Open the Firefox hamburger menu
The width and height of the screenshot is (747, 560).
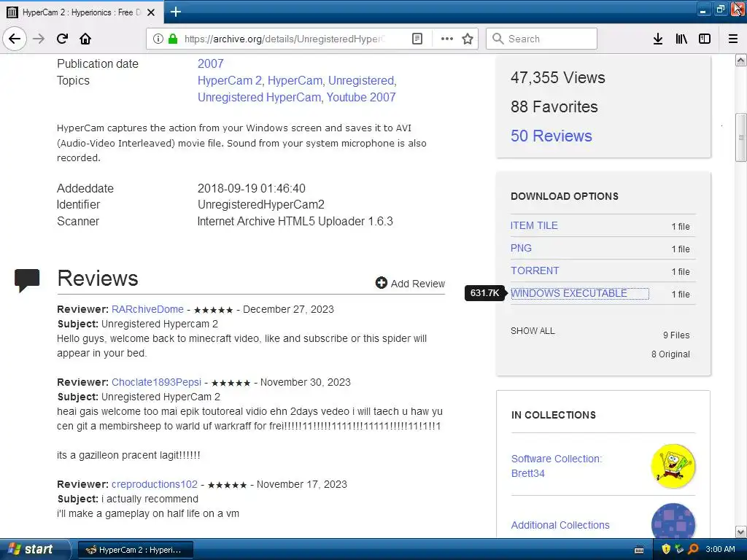click(x=733, y=39)
